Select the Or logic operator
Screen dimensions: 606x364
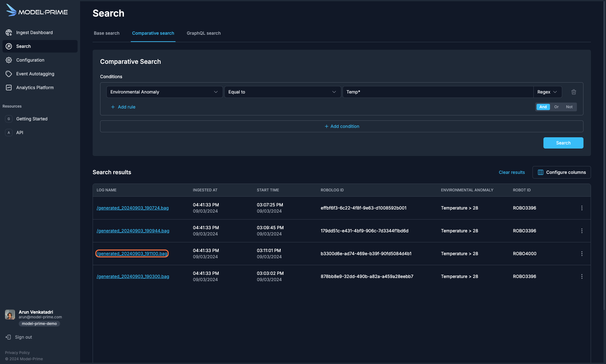(x=556, y=107)
